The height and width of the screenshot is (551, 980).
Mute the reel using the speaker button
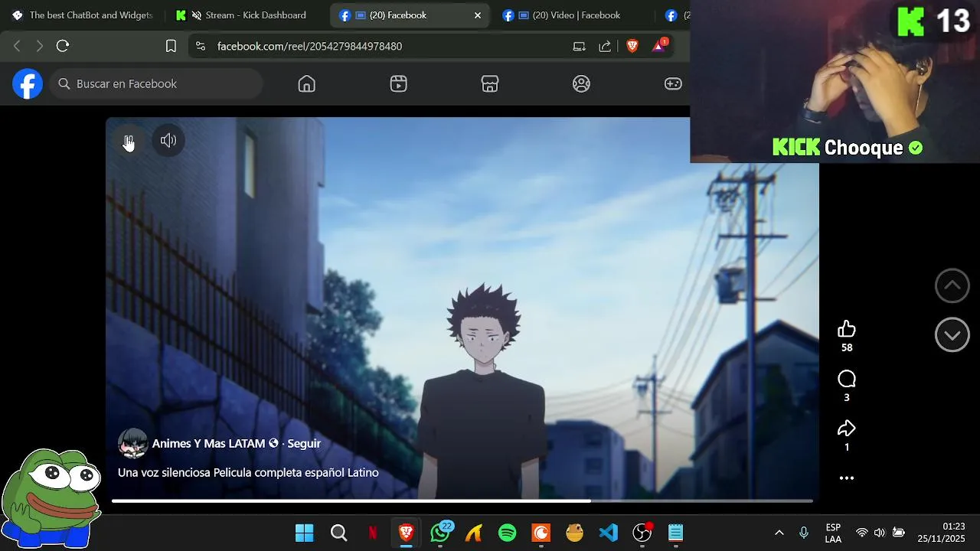click(x=168, y=141)
